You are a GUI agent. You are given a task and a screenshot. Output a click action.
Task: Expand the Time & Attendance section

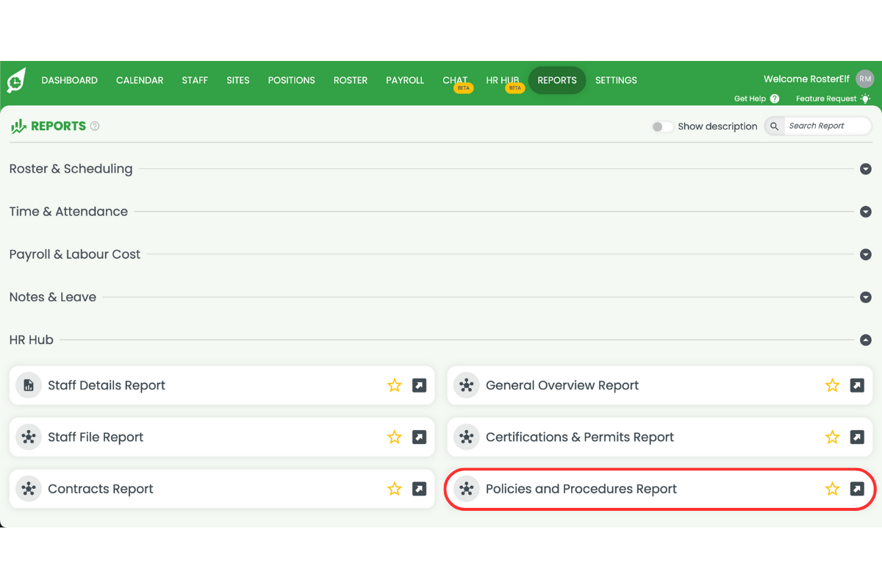point(865,212)
